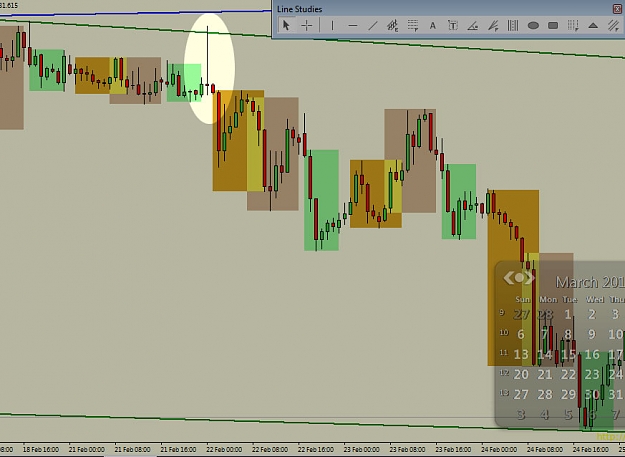Click the '23 Feb 08:00' time axis label

click(x=408, y=449)
